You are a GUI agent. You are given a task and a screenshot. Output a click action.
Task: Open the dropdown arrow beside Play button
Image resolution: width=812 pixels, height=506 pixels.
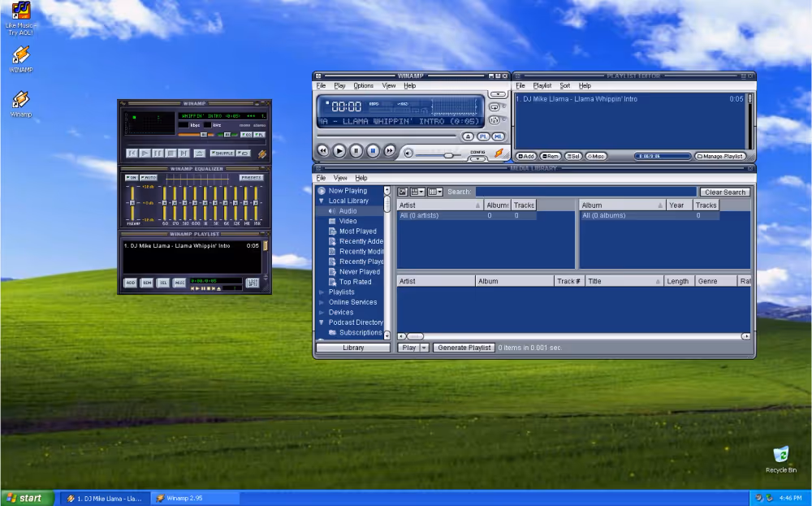click(x=424, y=348)
